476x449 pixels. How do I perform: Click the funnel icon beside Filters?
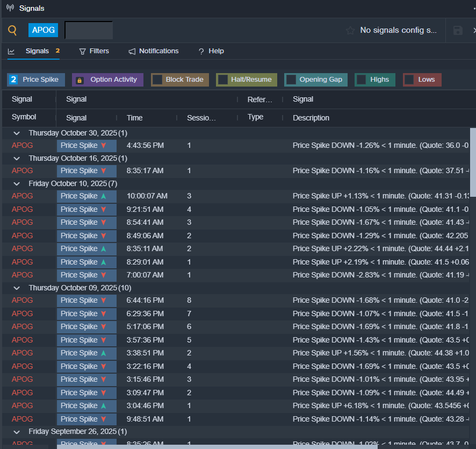(x=82, y=51)
